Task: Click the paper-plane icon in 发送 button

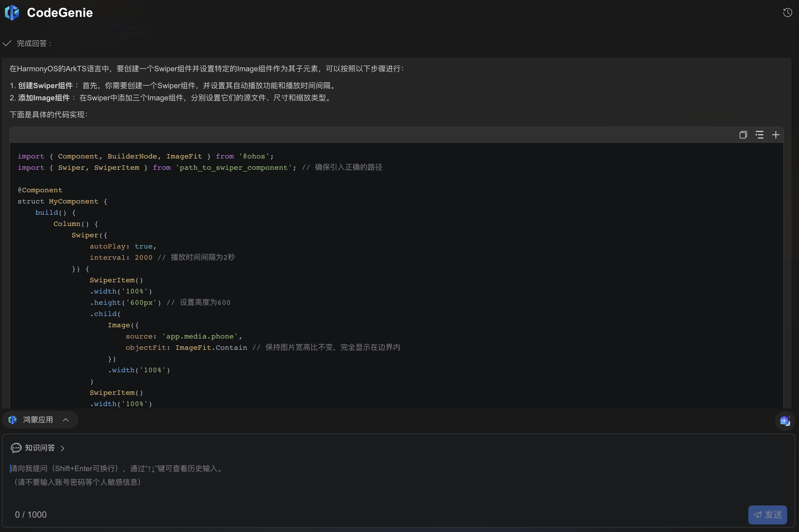Action: tap(758, 515)
